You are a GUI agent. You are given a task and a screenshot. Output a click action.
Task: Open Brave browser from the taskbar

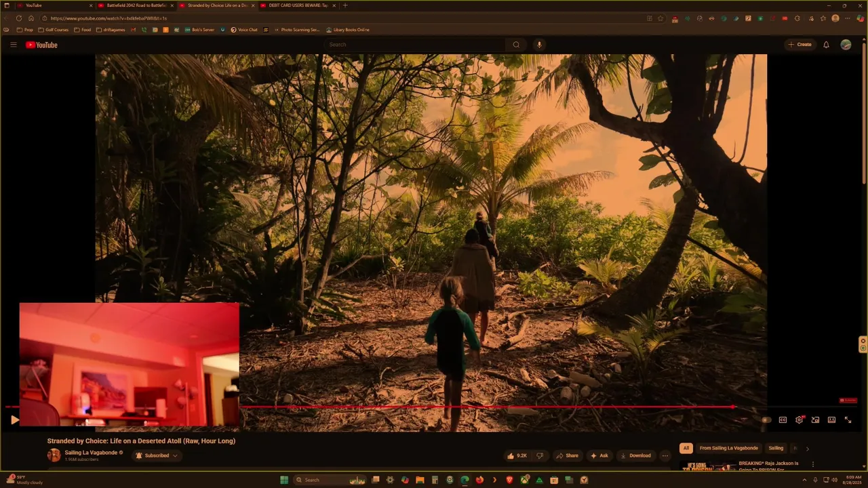click(509, 480)
